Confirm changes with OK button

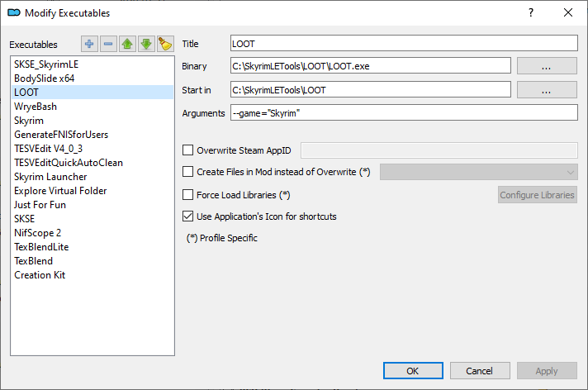click(413, 371)
